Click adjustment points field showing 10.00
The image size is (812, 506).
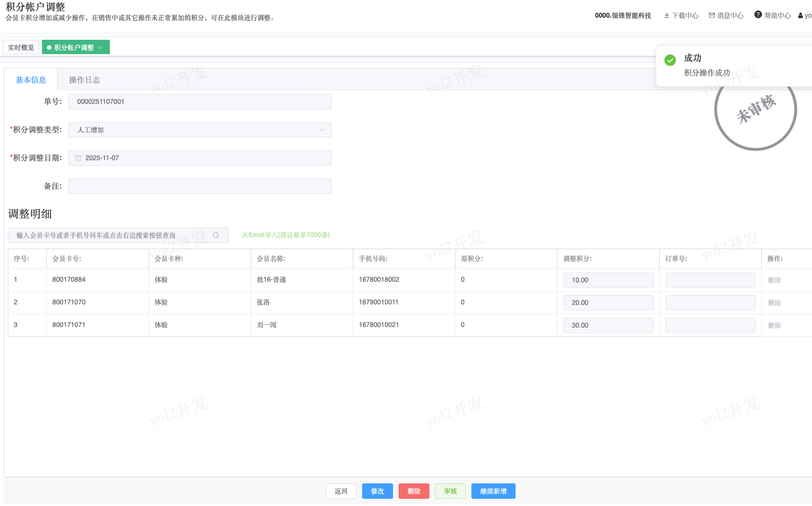tap(608, 280)
